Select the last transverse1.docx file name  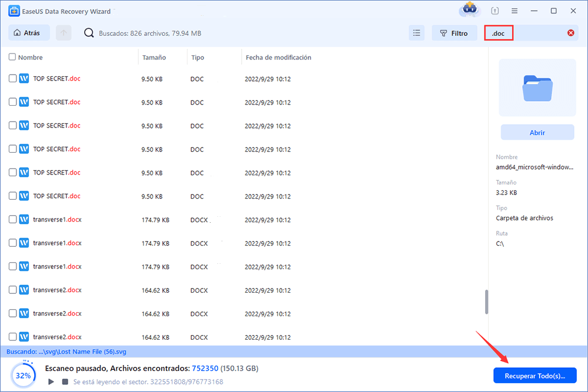coord(57,266)
